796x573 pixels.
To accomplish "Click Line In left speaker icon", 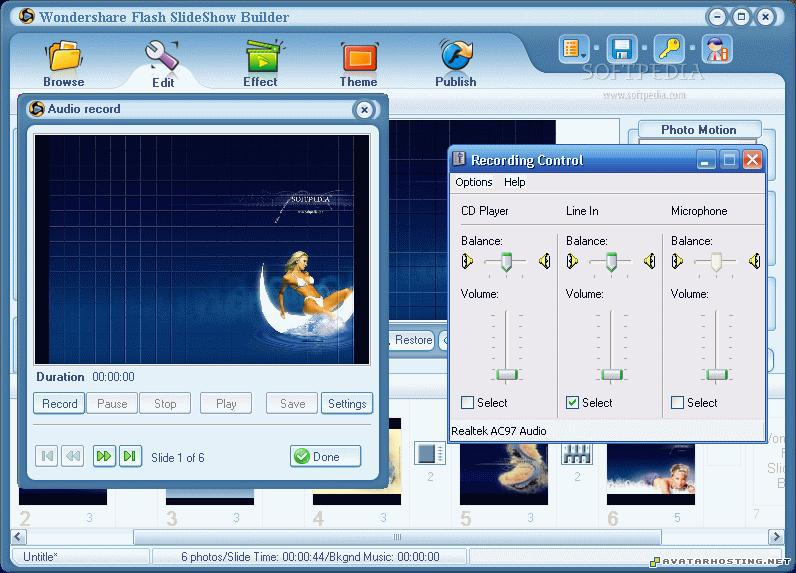I will [573, 261].
